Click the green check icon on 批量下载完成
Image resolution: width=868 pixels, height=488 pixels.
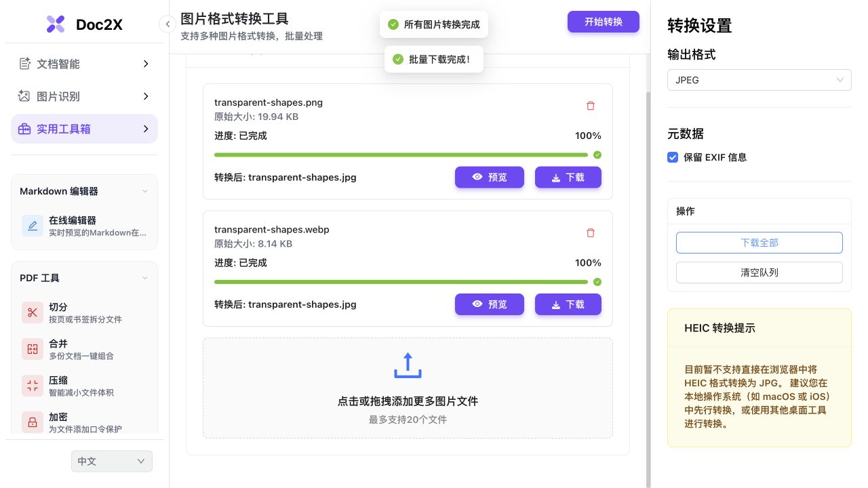[397, 60]
